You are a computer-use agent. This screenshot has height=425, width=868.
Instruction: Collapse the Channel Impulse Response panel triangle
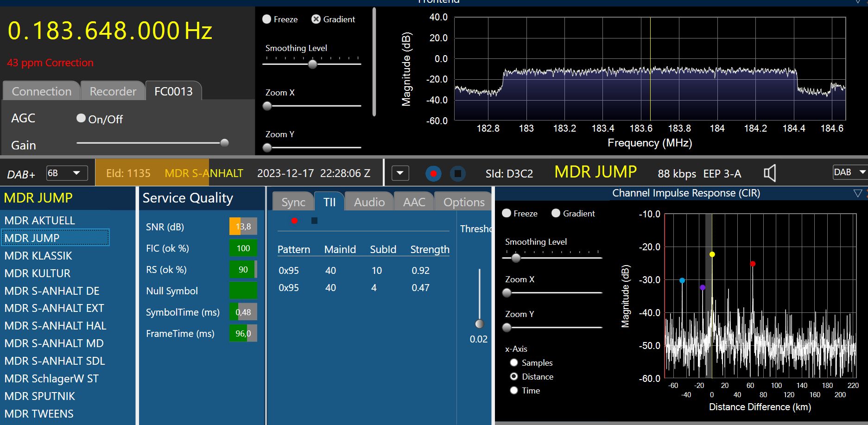click(x=857, y=193)
